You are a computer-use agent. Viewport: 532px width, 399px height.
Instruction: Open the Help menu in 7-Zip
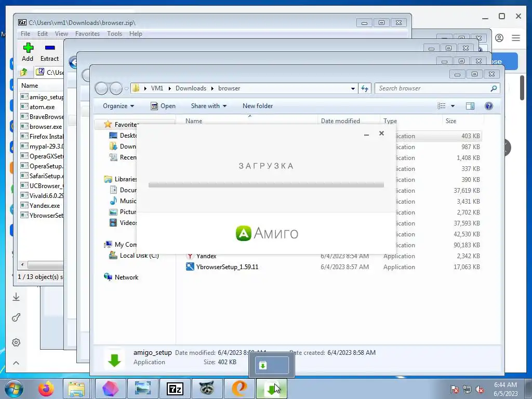[x=136, y=34]
